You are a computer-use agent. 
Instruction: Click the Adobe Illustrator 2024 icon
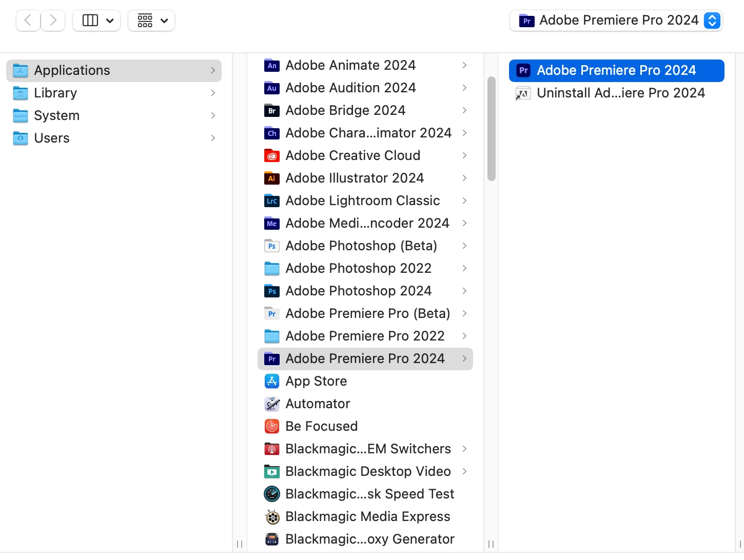coord(271,178)
